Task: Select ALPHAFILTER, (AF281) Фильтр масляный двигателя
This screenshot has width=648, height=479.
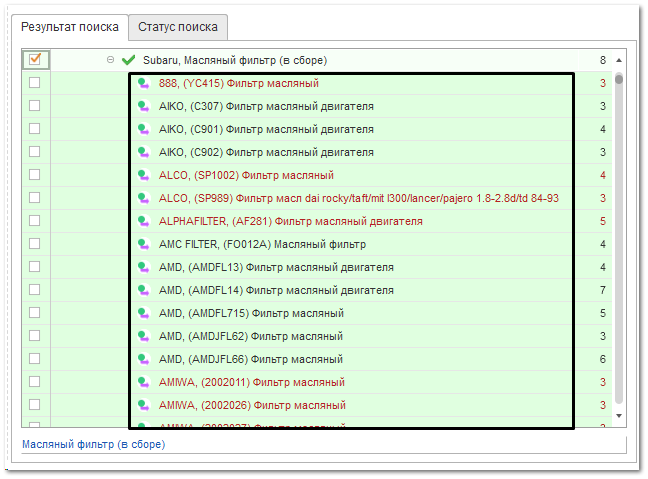Action: tap(291, 221)
